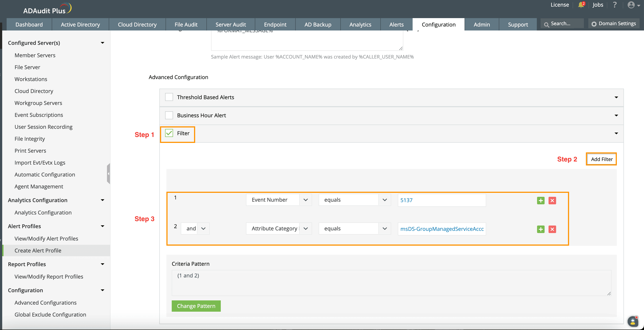The image size is (644, 330).
Task: Delete filter row 1 with red X
Action: pos(552,201)
